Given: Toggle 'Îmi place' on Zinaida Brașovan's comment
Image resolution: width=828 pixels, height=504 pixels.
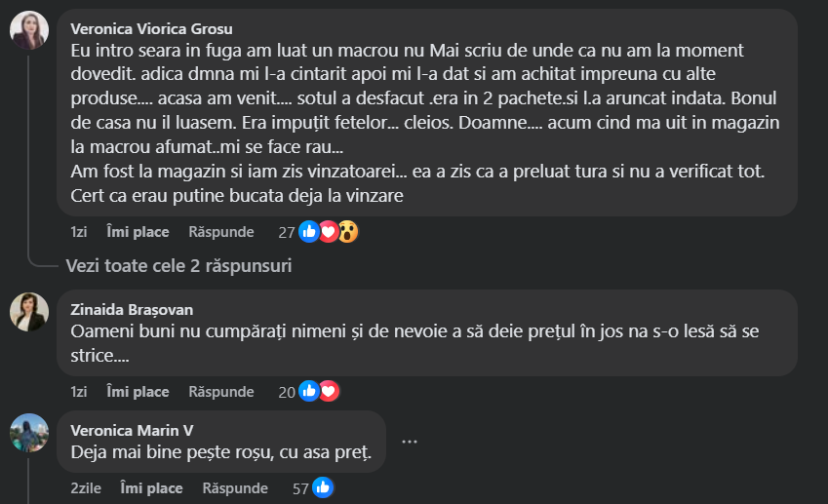Looking at the screenshot, I should point(138,392).
